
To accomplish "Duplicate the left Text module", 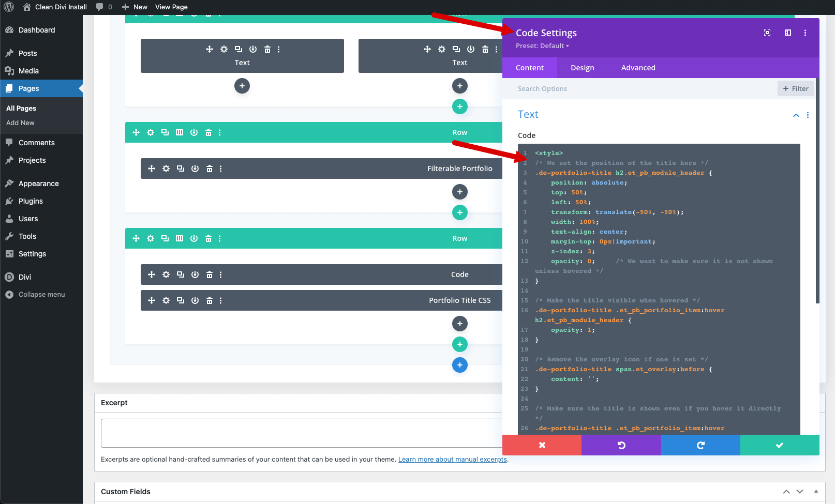I will 238,49.
